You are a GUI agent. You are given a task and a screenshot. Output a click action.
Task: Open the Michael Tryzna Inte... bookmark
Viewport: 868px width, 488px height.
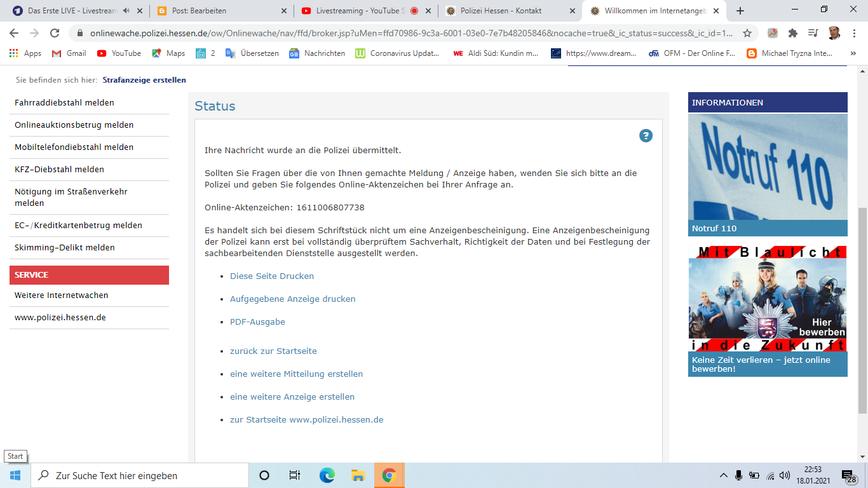click(790, 53)
